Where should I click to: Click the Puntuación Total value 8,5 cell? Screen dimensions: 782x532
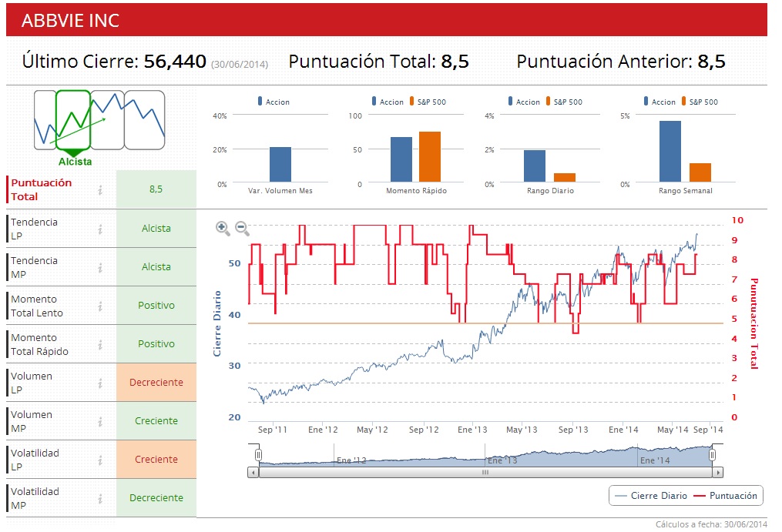156,189
